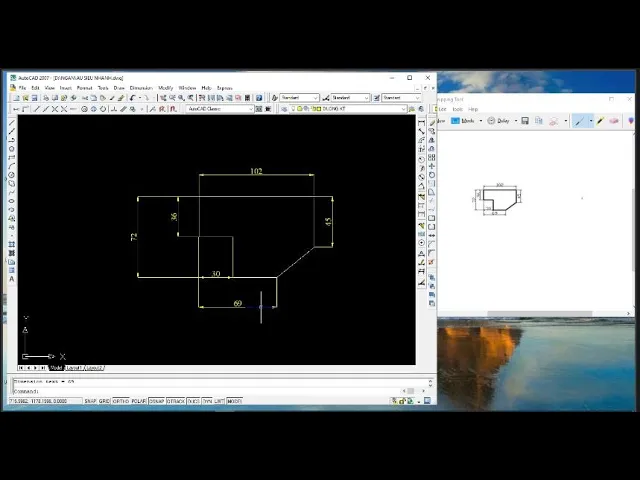Click the MODEL button in status bar

[x=234, y=401]
